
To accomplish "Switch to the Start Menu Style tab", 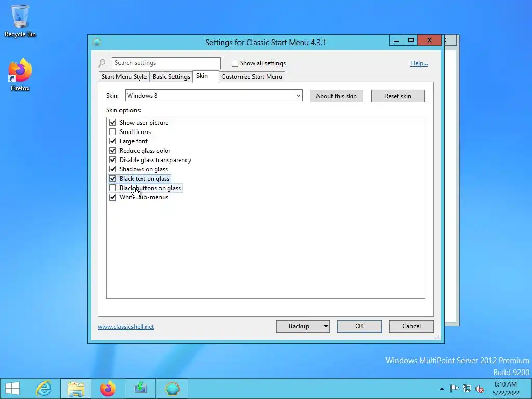I will click(124, 77).
